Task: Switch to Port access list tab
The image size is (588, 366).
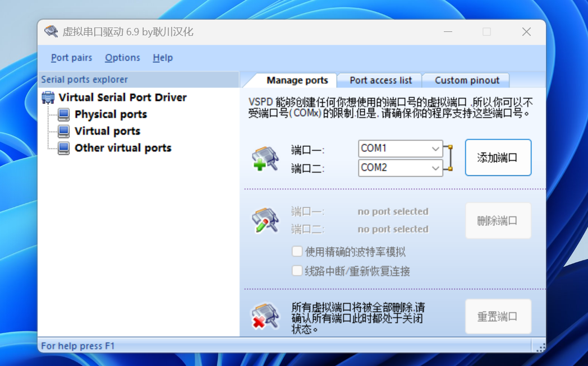Action: (x=380, y=80)
